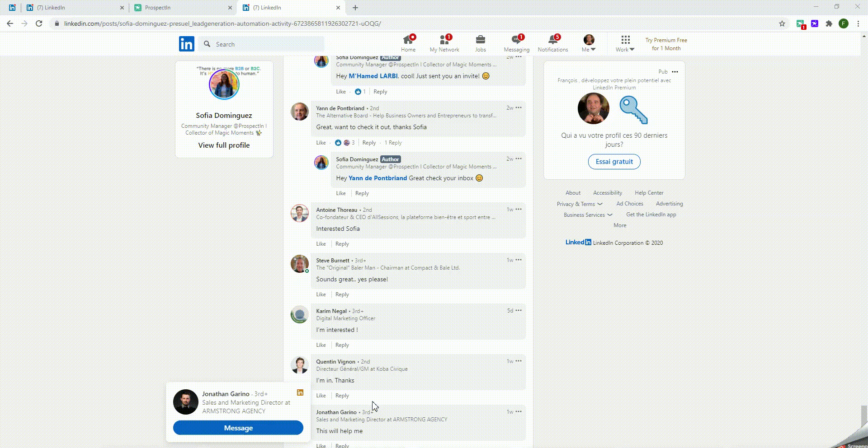Open Sofia Dominguez's sidebar profile picture

click(224, 84)
